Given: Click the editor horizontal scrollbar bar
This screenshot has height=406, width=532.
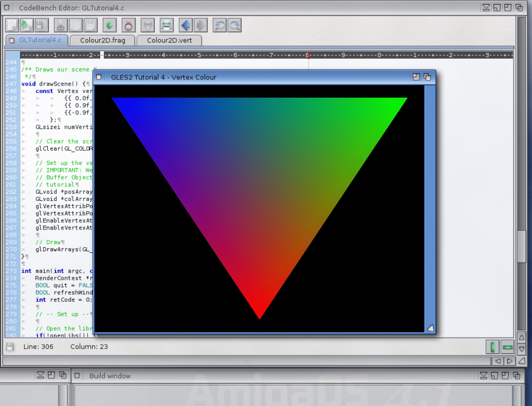Looking at the screenshot, I should tap(247, 361).
